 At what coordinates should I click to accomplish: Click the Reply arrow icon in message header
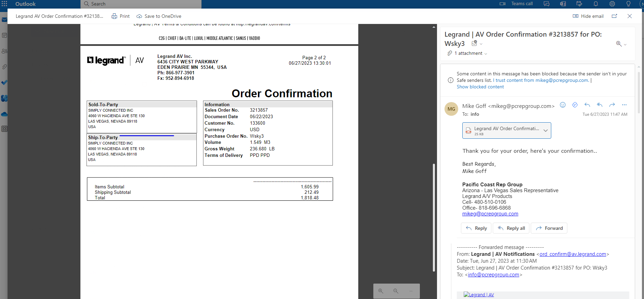(x=587, y=105)
